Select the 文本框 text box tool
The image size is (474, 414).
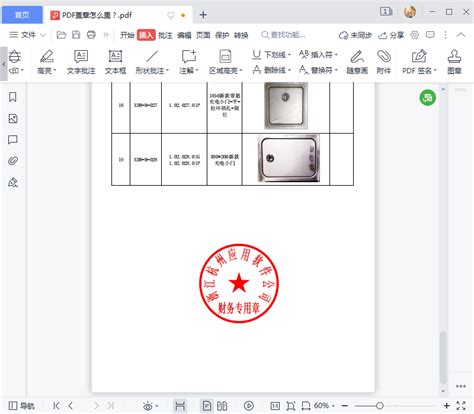[x=115, y=62]
